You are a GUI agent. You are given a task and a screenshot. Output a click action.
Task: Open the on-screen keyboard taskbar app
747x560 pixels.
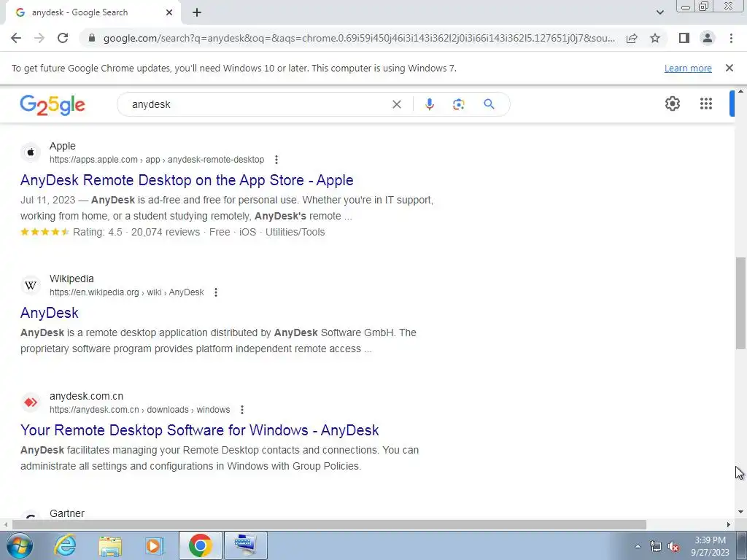click(246, 545)
